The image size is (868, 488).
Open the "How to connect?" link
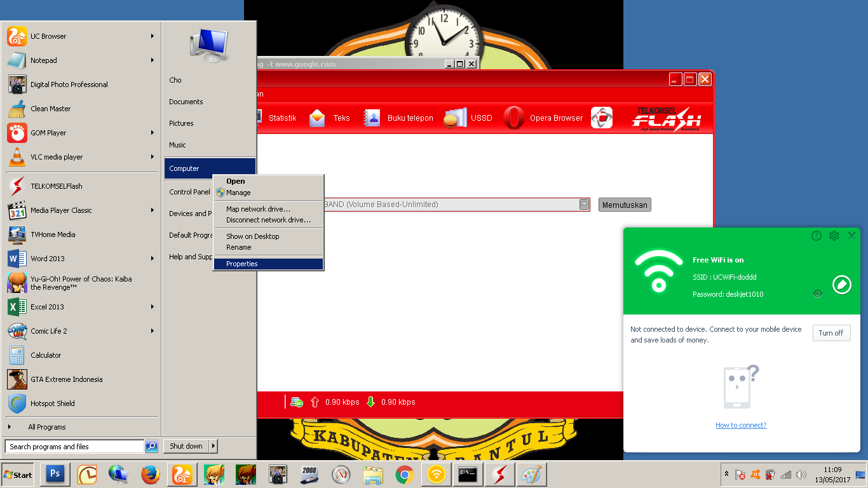pos(741,424)
